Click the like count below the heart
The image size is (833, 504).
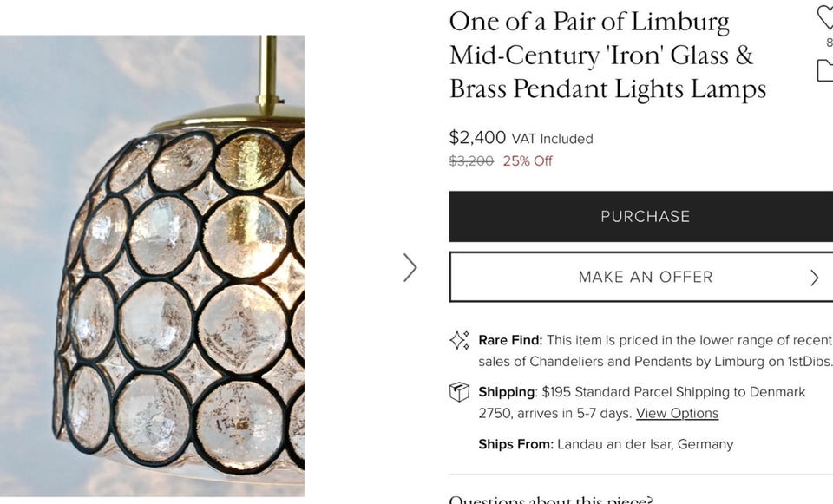click(x=829, y=43)
